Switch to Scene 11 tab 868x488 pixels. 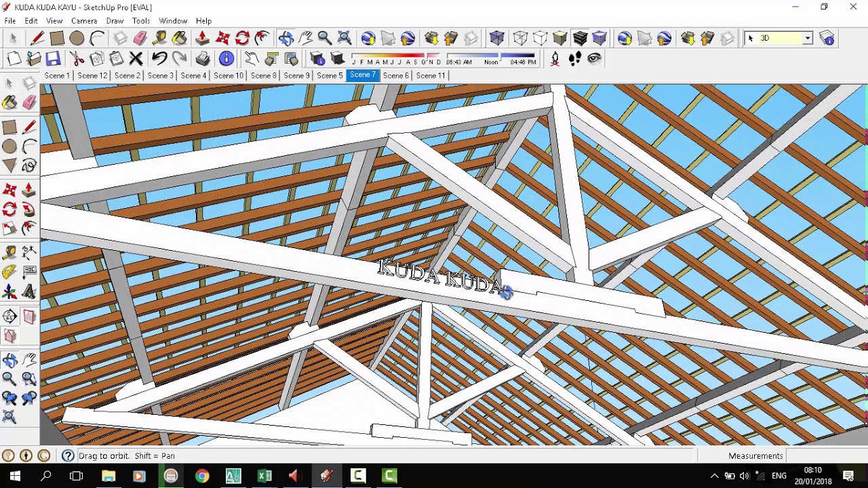pyautogui.click(x=431, y=75)
